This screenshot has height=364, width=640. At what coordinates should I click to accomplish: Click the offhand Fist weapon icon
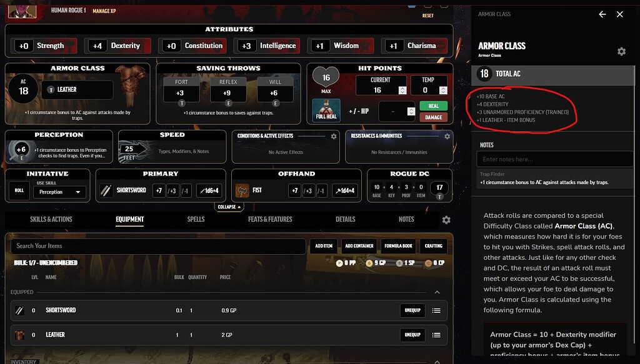tap(242, 190)
